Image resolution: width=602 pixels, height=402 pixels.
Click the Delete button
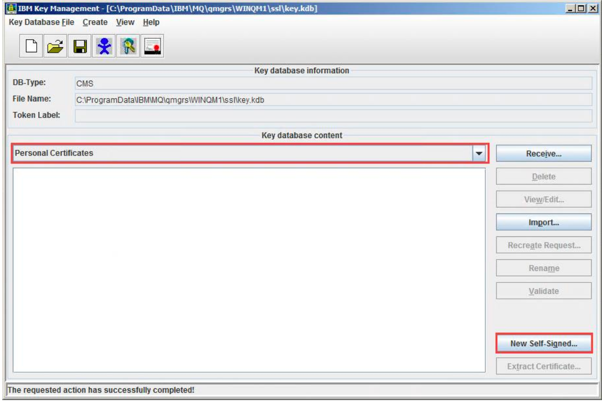(x=544, y=177)
